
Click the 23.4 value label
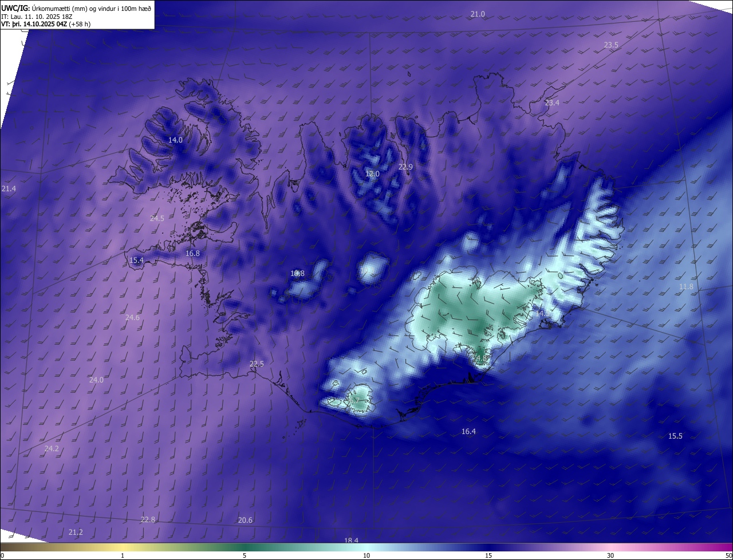552,102
